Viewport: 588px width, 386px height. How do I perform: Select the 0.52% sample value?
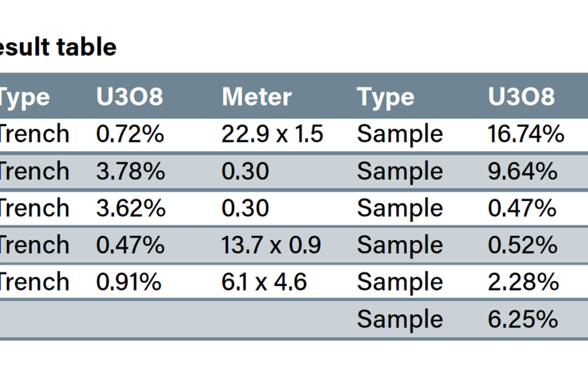pos(522,245)
